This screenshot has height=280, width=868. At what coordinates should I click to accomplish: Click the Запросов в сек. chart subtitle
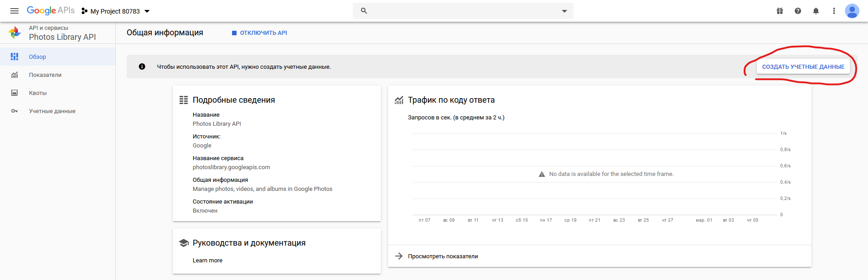(x=456, y=118)
